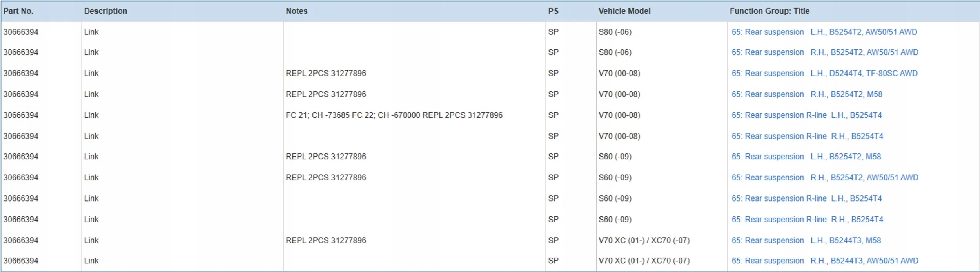Click the PS column header
Image resolution: width=980 pixels, height=272 pixels.
(x=553, y=11)
